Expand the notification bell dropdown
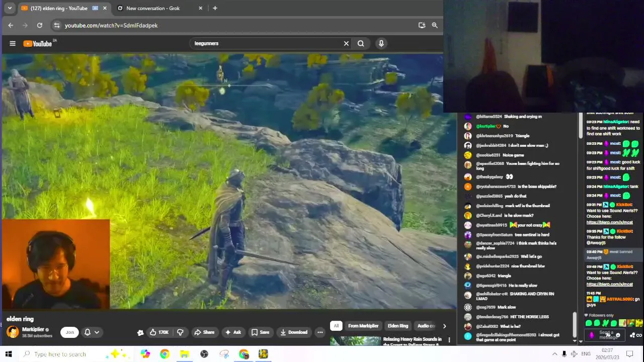 97,332
